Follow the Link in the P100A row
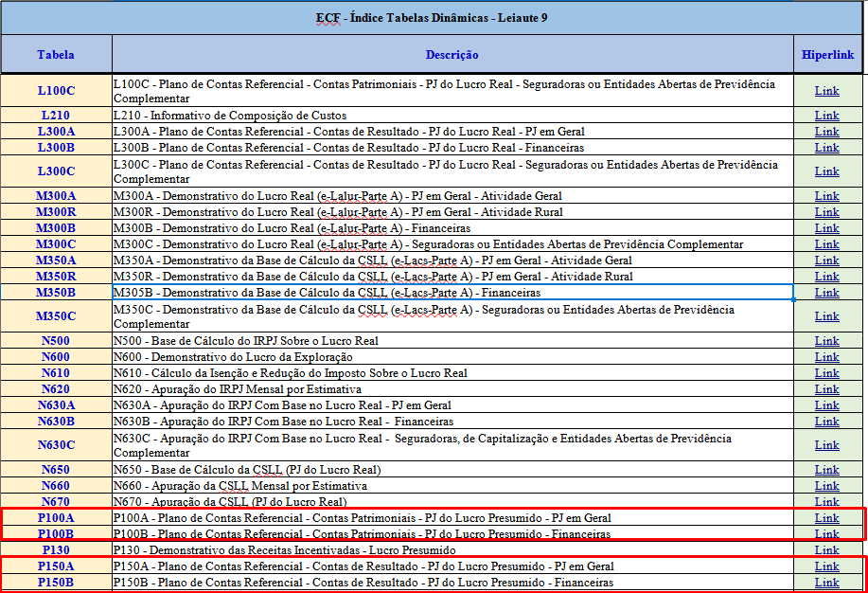Viewport: 868px width, 593px height. [x=826, y=518]
